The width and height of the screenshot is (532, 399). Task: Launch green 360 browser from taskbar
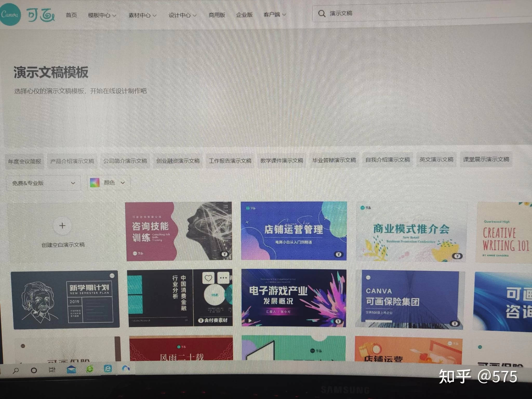[x=90, y=369]
